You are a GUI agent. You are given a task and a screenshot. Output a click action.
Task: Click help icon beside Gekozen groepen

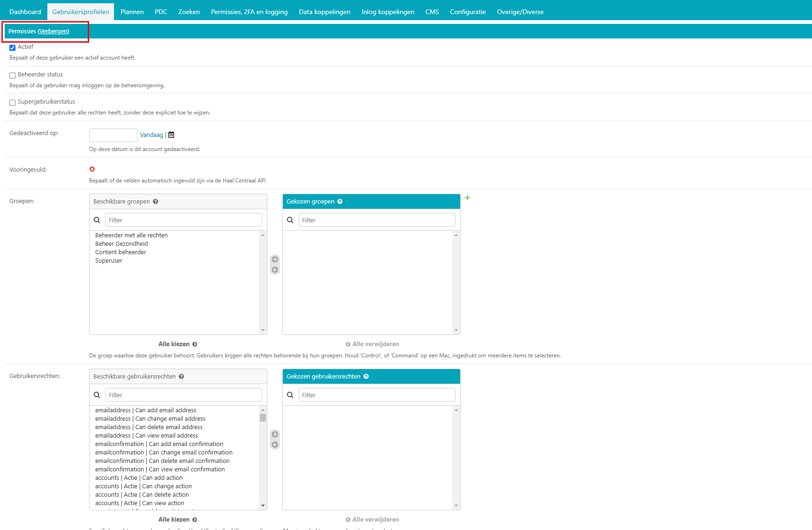pos(340,202)
